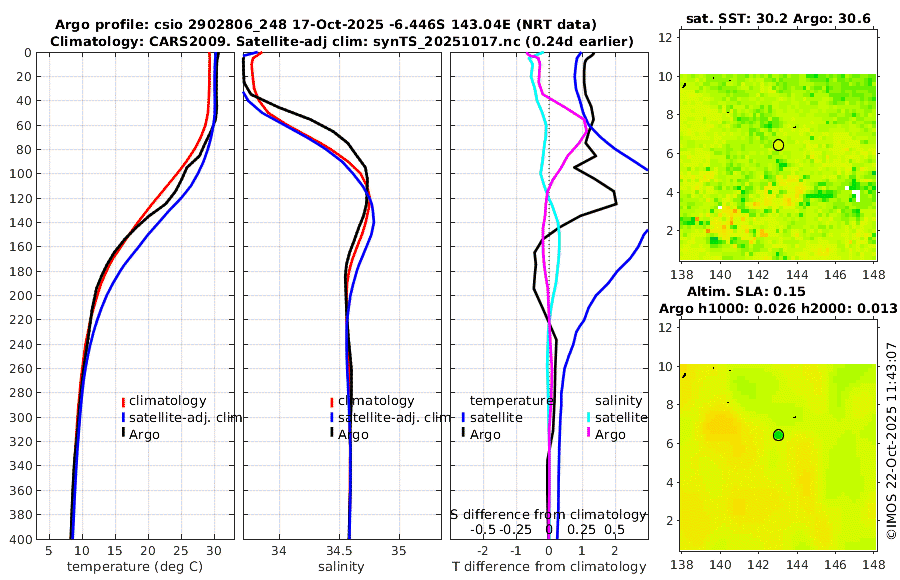Click 'S difference from climatology' label
The height and width of the screenshot is (580, 900).
(x=548, y=515)
